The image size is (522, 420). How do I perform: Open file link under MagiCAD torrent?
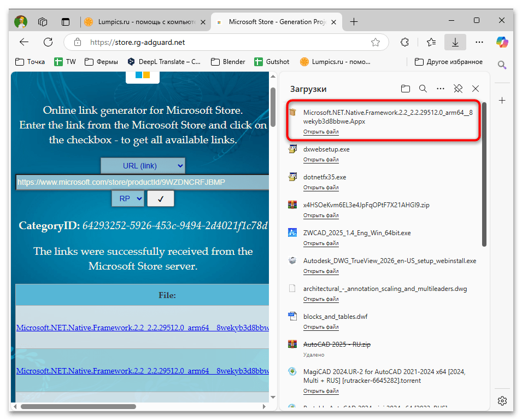(x=321, y=391)
